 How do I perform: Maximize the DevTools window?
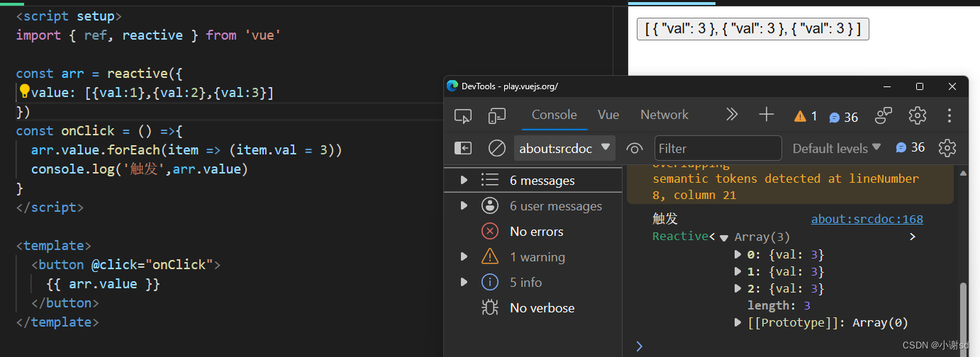click(x=920, y=86)
